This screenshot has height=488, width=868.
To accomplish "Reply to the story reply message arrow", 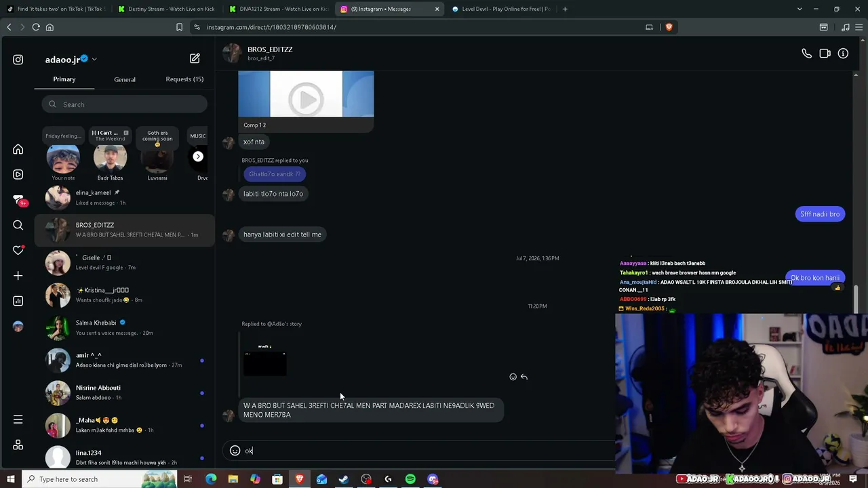I will pos(524,377).
